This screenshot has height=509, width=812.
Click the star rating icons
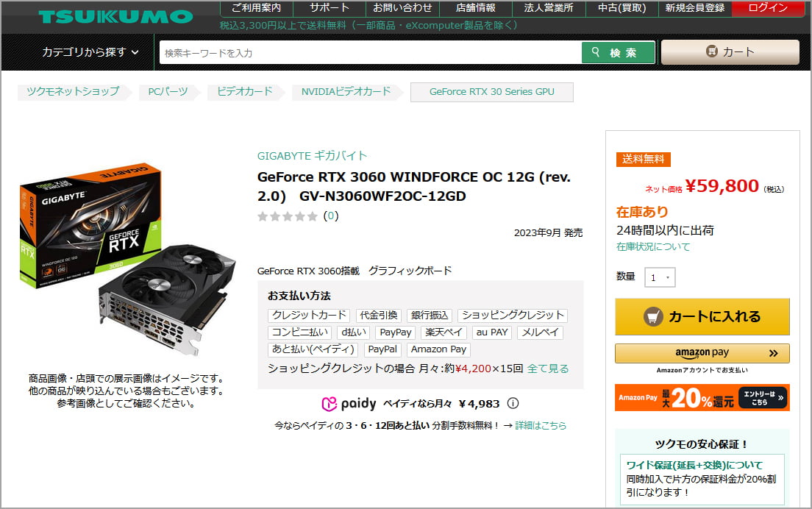click(288, 216)
